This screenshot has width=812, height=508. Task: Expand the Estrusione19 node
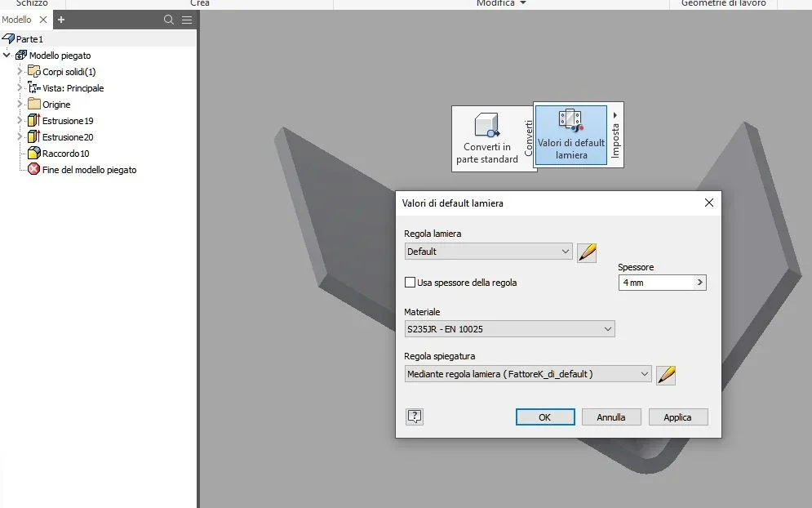point(20,120)
